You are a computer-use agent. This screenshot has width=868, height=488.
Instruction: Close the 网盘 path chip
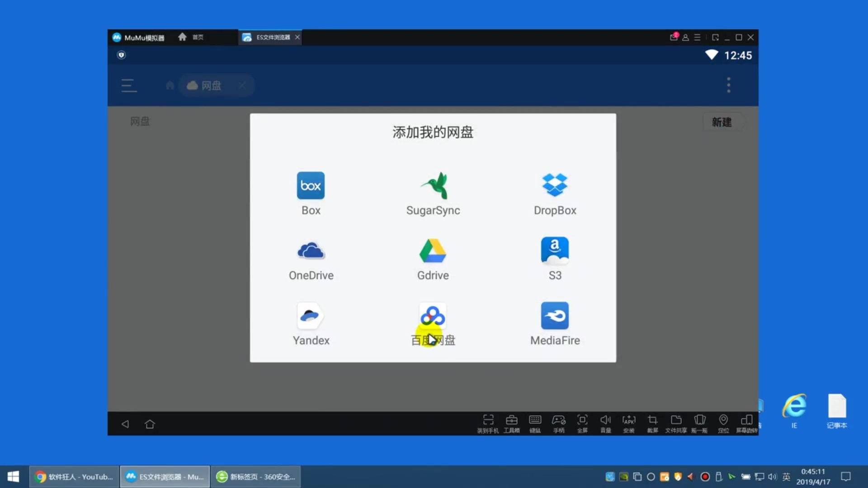242,85
